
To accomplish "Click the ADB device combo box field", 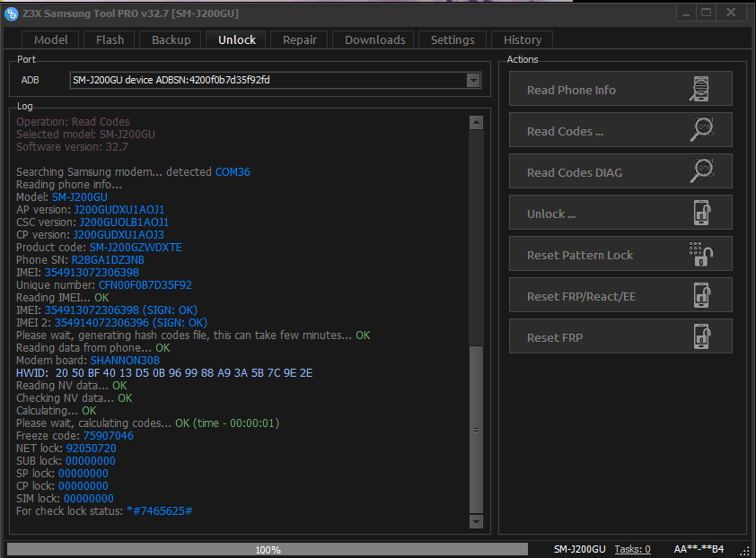I will tap(276, 80).
